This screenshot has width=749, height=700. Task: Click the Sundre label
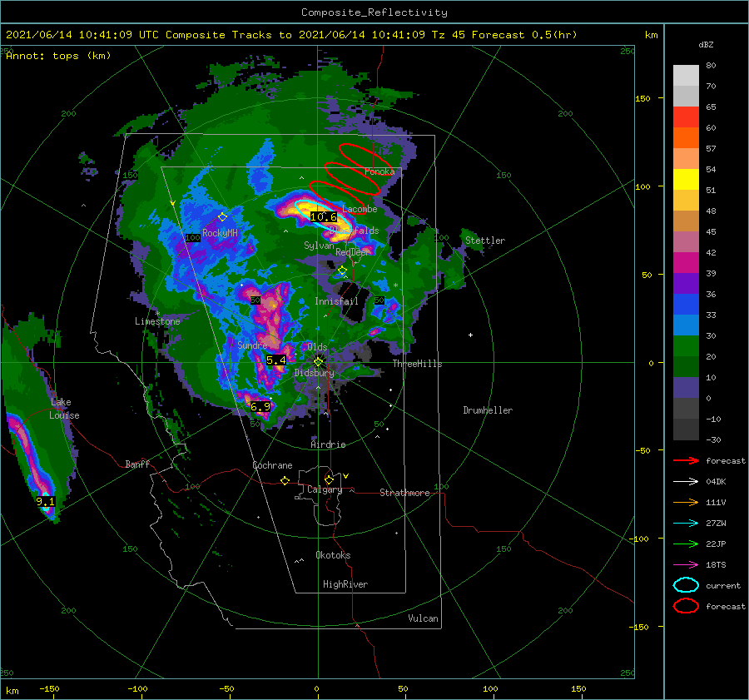pos(252,345)
